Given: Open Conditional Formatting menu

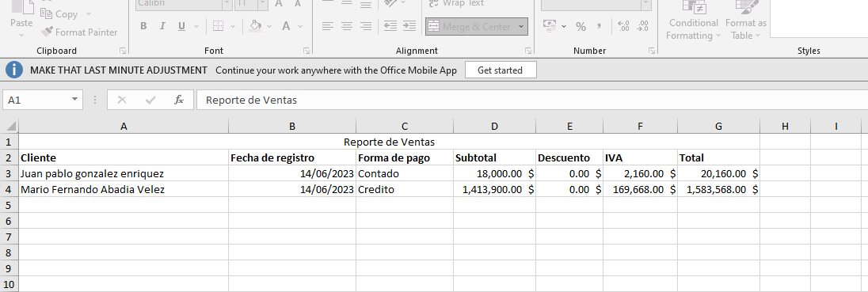Looking at the screenshot, I should point(693,21).
